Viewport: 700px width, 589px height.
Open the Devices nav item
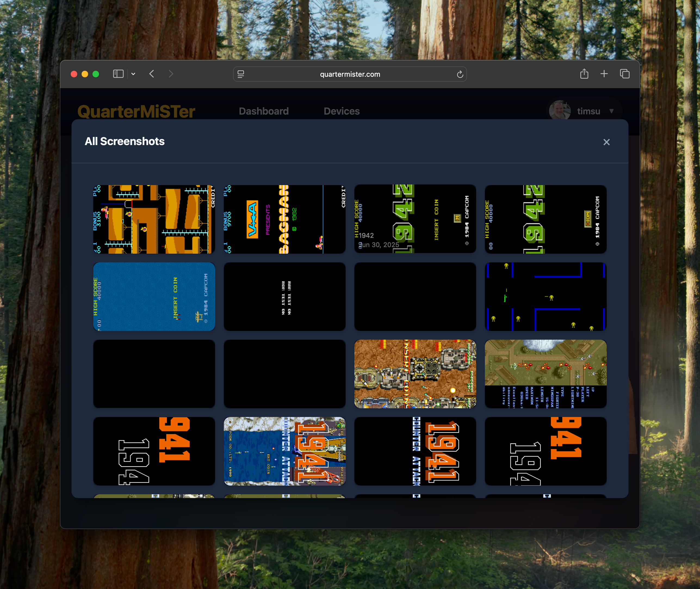click(x=341, y=111)
